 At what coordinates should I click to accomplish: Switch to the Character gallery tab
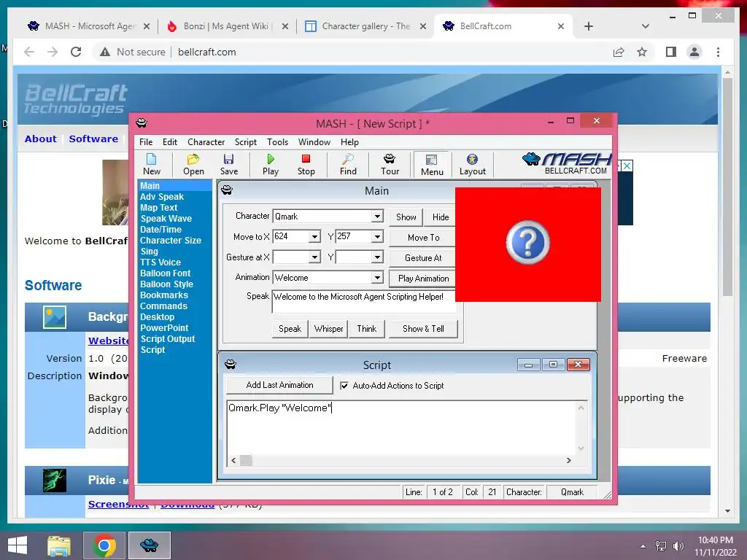point(366,26)
